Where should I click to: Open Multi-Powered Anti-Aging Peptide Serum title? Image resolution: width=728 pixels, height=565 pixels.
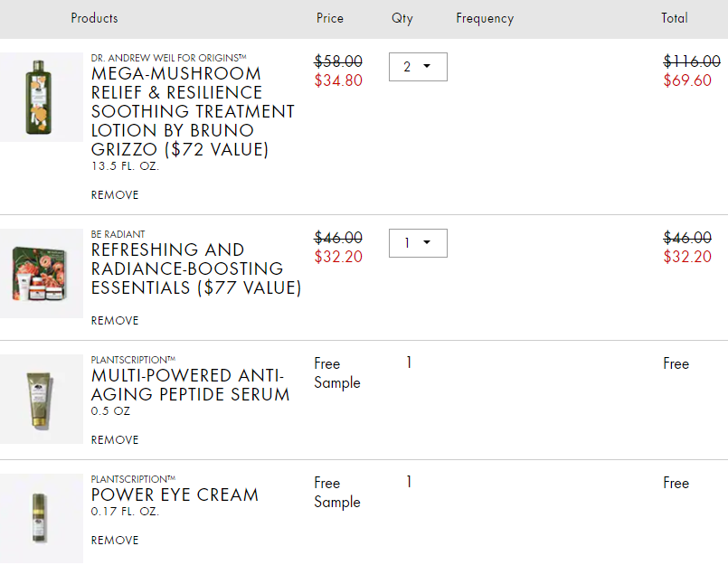click(x=190, y=385)
